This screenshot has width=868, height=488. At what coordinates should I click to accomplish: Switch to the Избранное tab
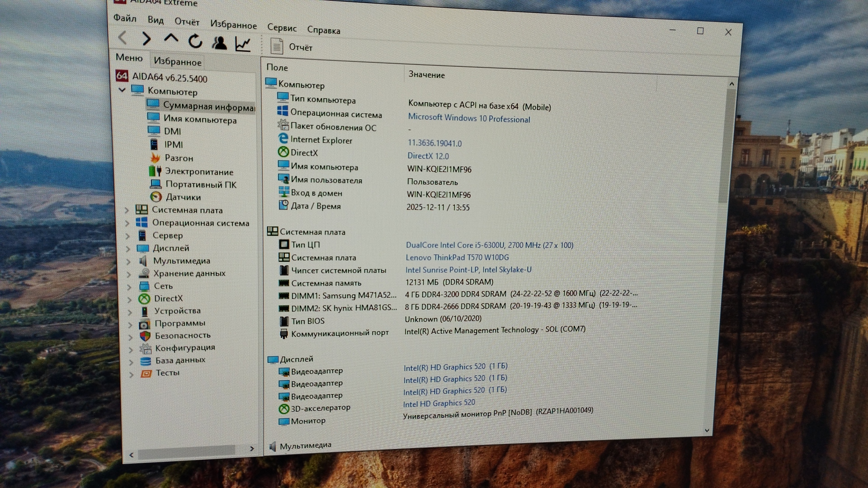(x=177, y=61)
